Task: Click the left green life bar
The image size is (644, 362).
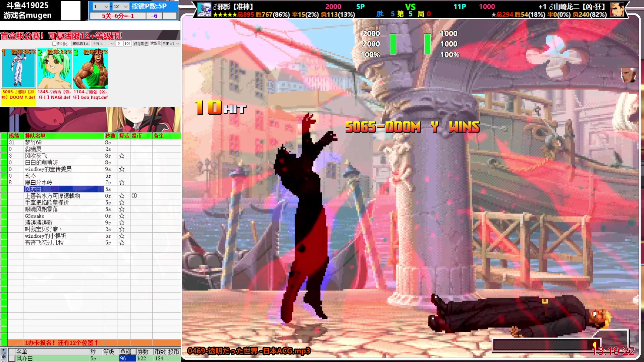Action: (393, 44)
